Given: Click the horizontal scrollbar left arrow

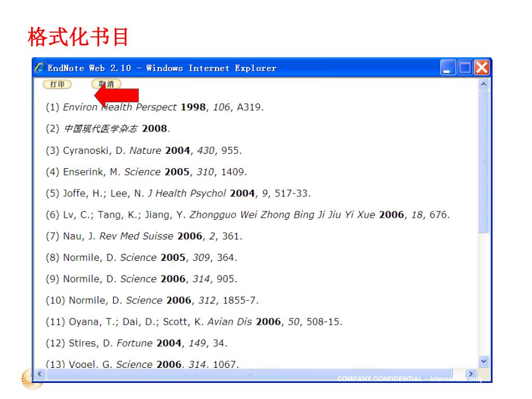Looking at the screenshot, I should (x=39, y=374).
